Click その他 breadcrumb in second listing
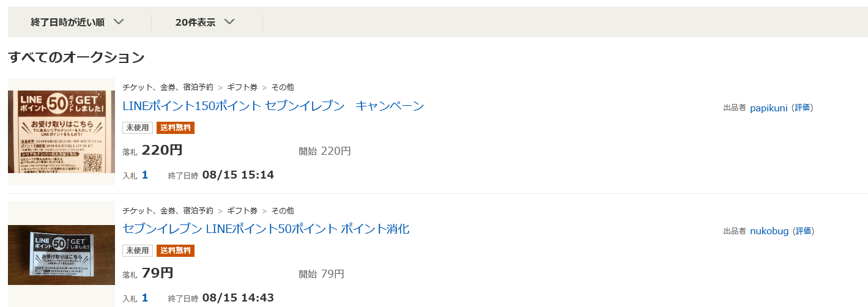The image size is (868, 307). point(283,211)
